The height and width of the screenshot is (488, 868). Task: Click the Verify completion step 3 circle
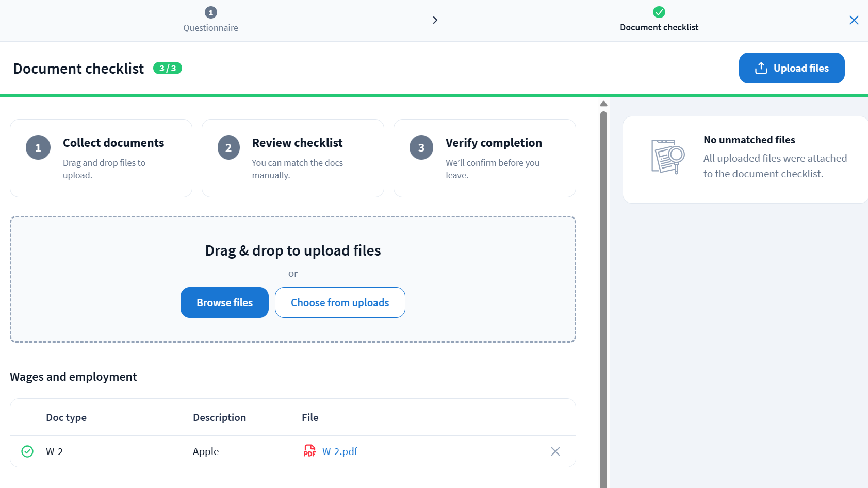click(421, 148)
